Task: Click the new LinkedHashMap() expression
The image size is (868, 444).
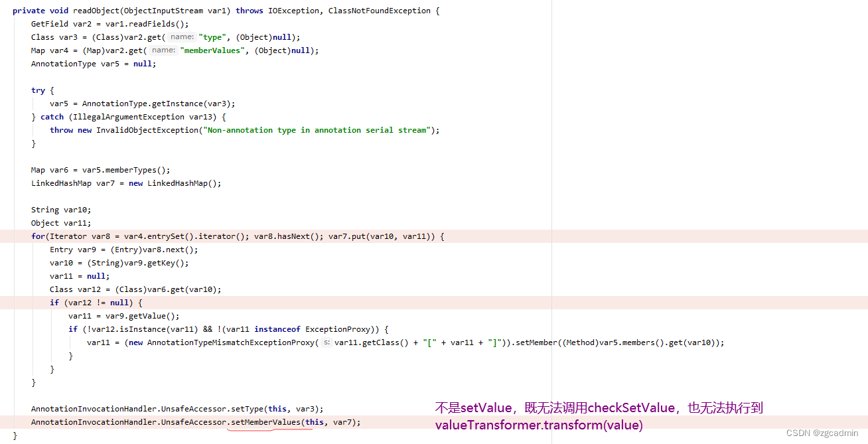Action: [x=173, y=183]
